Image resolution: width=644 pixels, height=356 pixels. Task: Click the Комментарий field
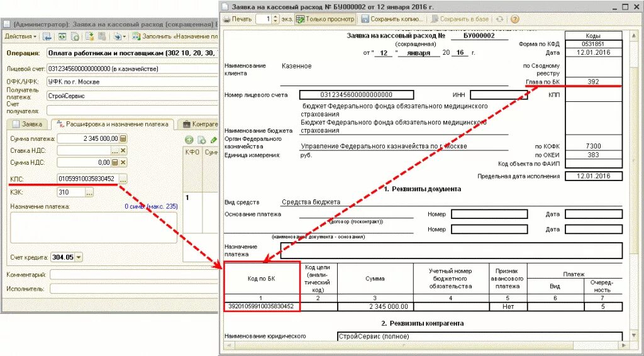click(x=134, y=274)
